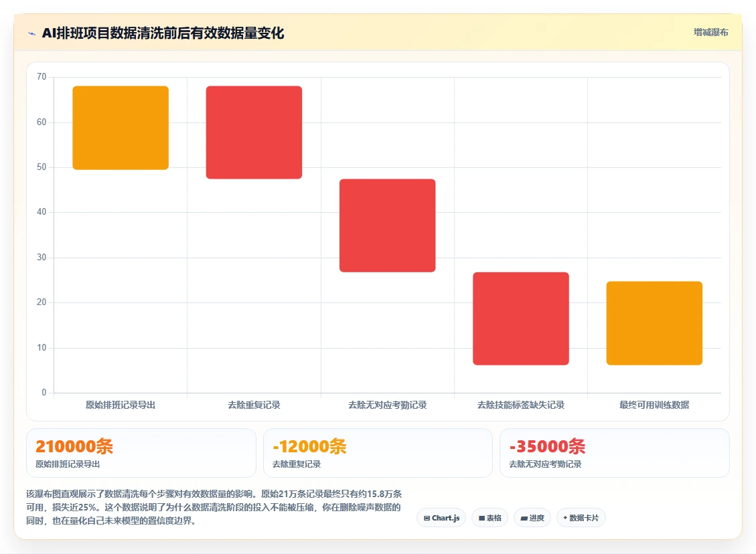This screenshot has width=756, height=554.
Task: Click the 原始排班记录导出 caption under 210000条
Action: [x=68, y=464]
